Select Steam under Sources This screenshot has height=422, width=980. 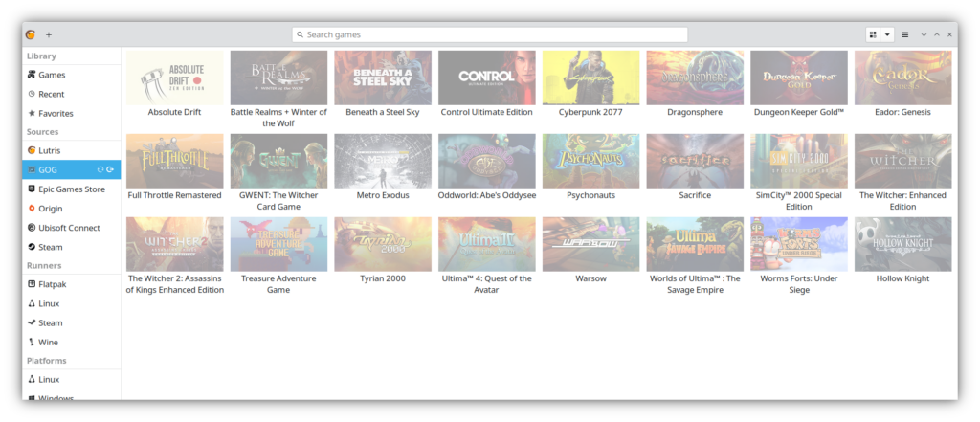(50, 247)
